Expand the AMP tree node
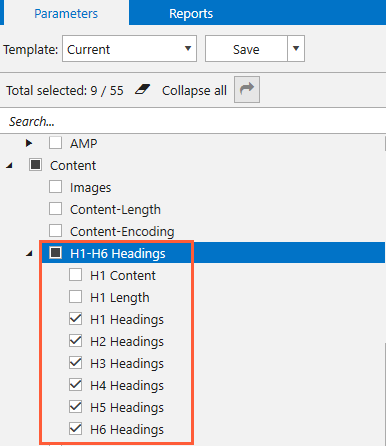386x446 pixels. (29, 143)
